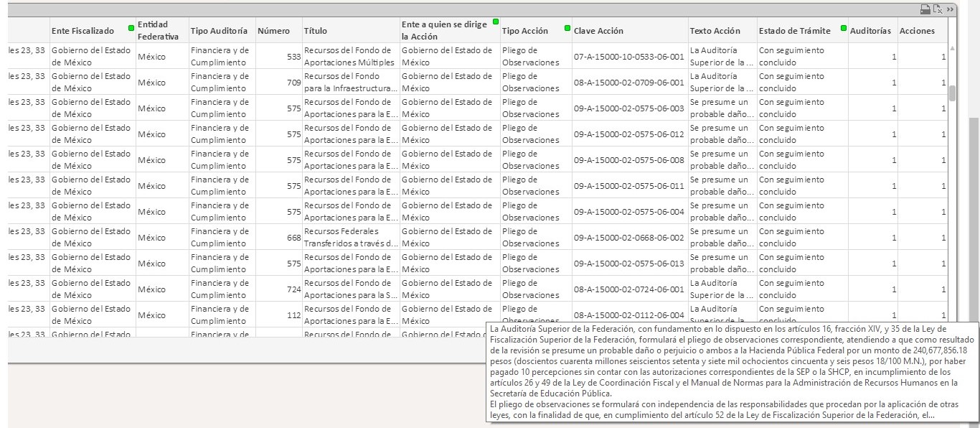Click green indicator on Estado de Trámite column
Viewport: 980px width, 428px height.
[x=844, y=28]
